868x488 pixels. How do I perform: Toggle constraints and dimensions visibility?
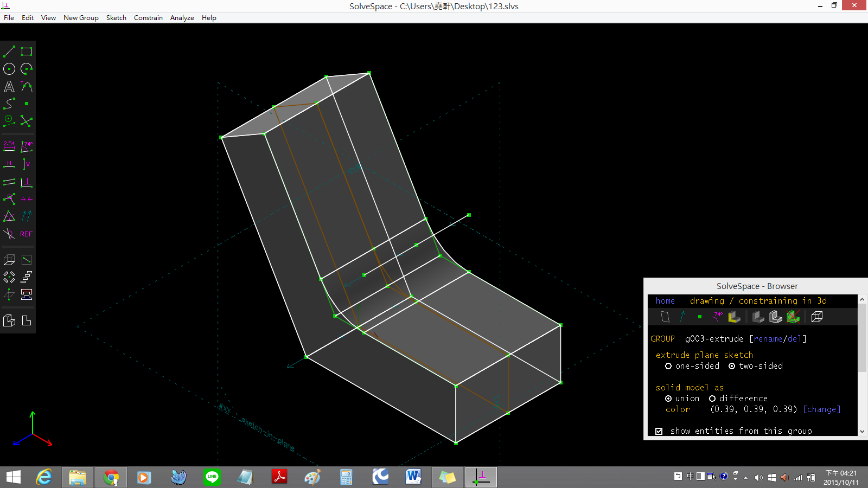point(717,317)
